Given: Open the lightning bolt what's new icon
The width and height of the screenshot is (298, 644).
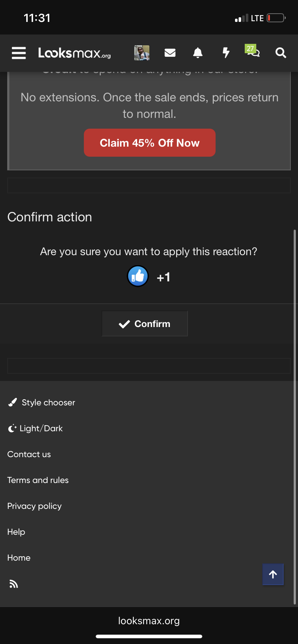Looking at the screenshot, I should tap(226, 53).
